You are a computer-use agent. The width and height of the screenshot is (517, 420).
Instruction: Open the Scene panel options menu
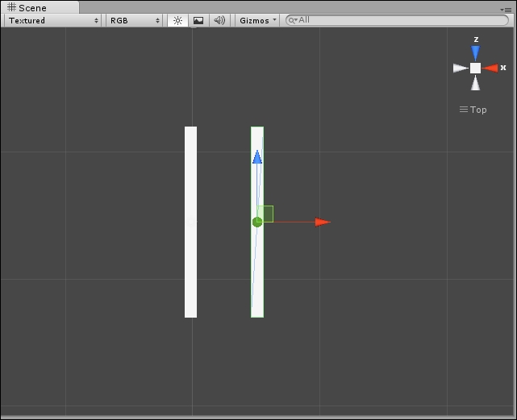point(507,10)
